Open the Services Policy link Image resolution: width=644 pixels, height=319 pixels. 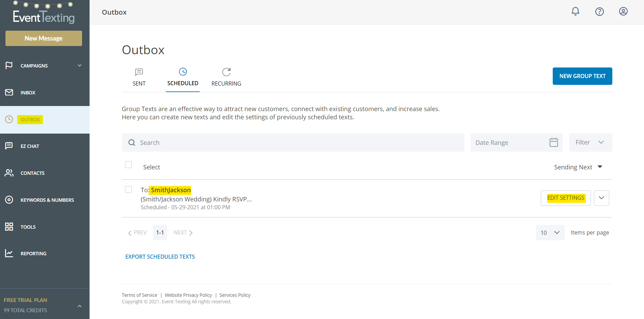235,295
